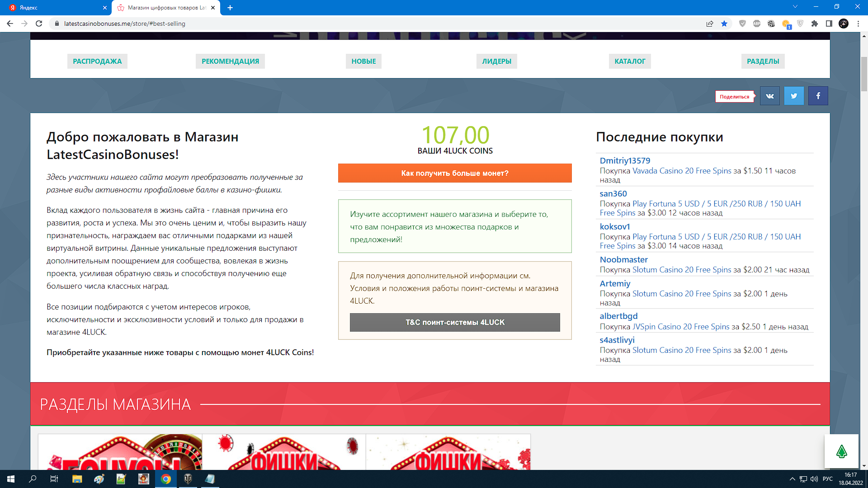Viewport: 868px width, 488px height.
Task: View site security lock info
Action: click(57, 23)
